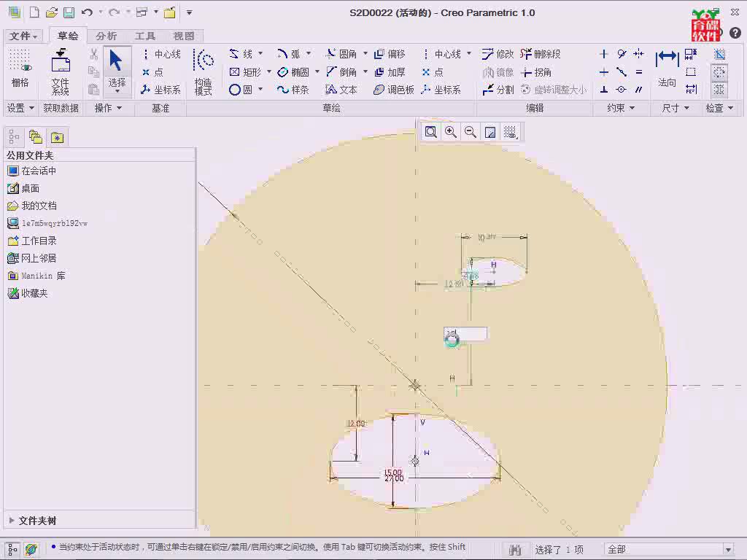Switch to the Sketch (草绘) tab
The height and width of the screenshot is (560, 747).
pyautogui.click(x=68, y=36)
